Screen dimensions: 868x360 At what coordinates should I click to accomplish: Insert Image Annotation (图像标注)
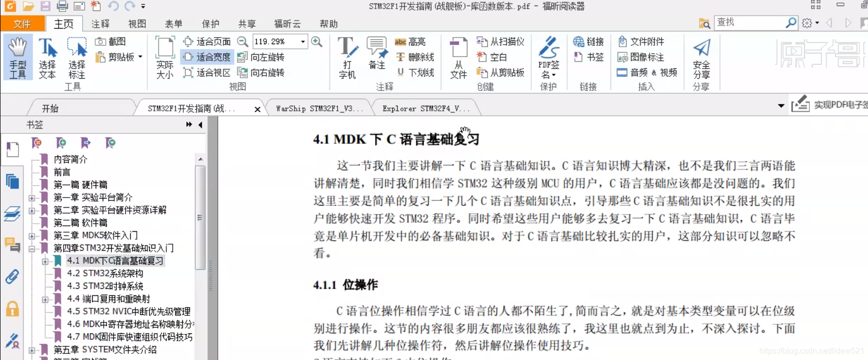click(641, 57)
